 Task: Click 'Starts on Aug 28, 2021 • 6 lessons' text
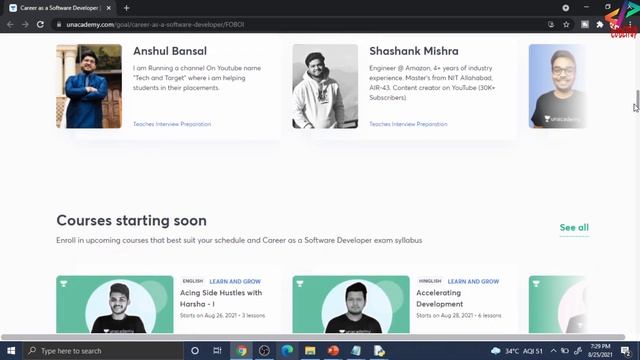click(459, 316)
